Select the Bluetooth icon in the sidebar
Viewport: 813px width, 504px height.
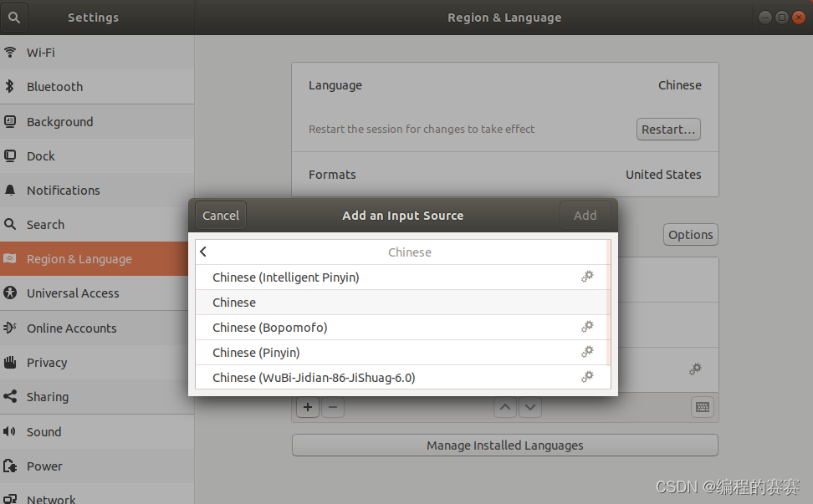(9, 86)
